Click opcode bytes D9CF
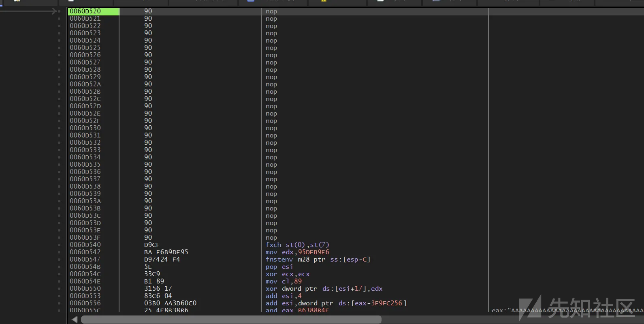644x324 pixels. tap(152, 245)
